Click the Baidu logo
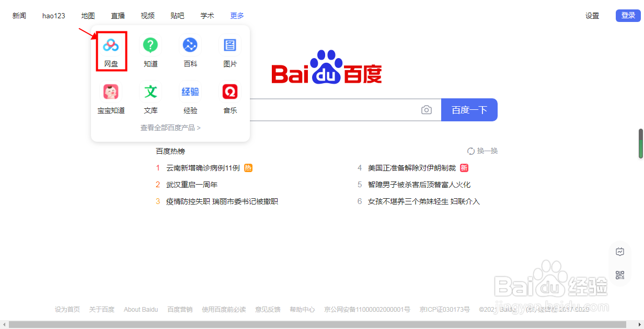 coord(327,67)
